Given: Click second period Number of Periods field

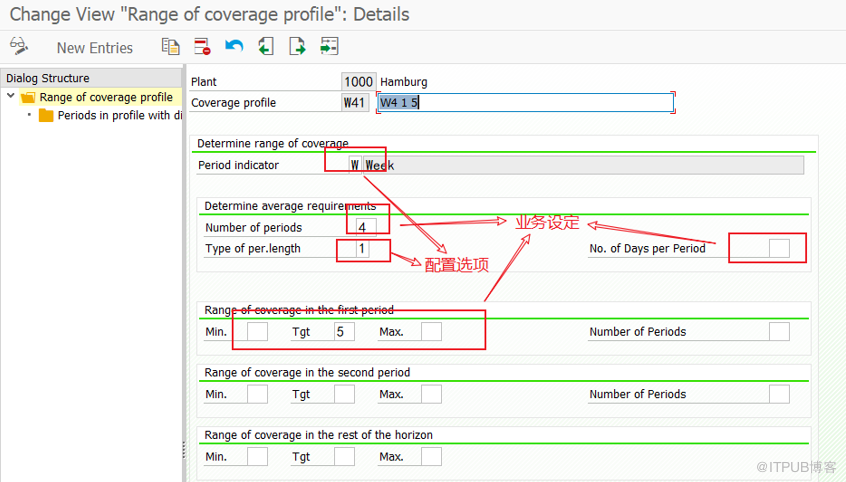Looking at the screenshot, I should pos(778,394).
